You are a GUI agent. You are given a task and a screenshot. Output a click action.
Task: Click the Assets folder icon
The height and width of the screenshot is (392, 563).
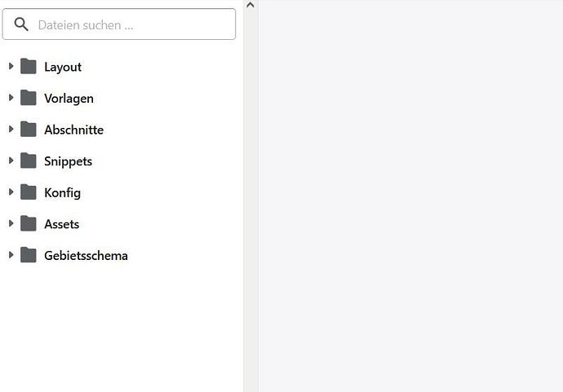pos(29,223)
